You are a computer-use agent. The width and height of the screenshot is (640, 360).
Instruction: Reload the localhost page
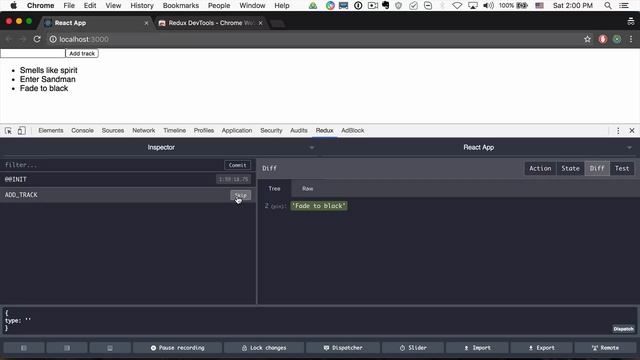[37, 39]
